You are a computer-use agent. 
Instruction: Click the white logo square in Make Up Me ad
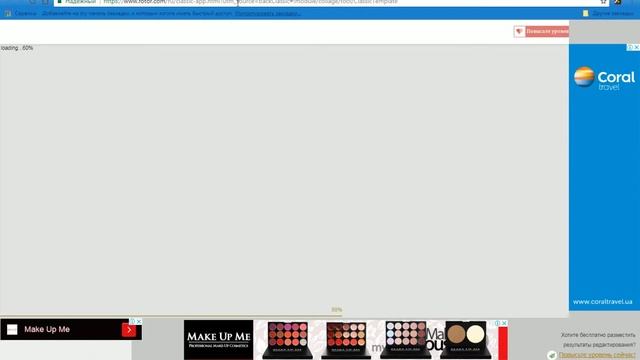(x=12, y=329)
